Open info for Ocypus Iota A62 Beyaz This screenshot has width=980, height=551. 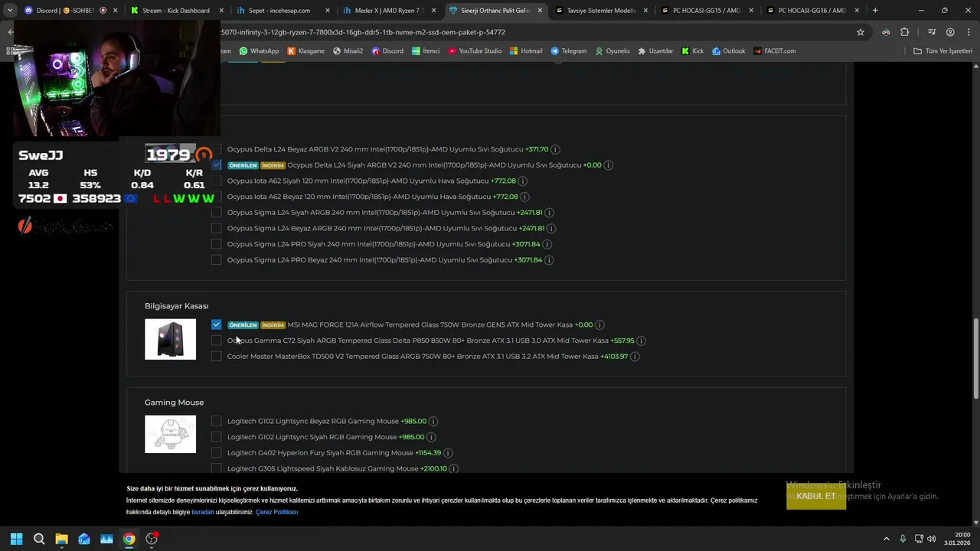click(524, 197)
